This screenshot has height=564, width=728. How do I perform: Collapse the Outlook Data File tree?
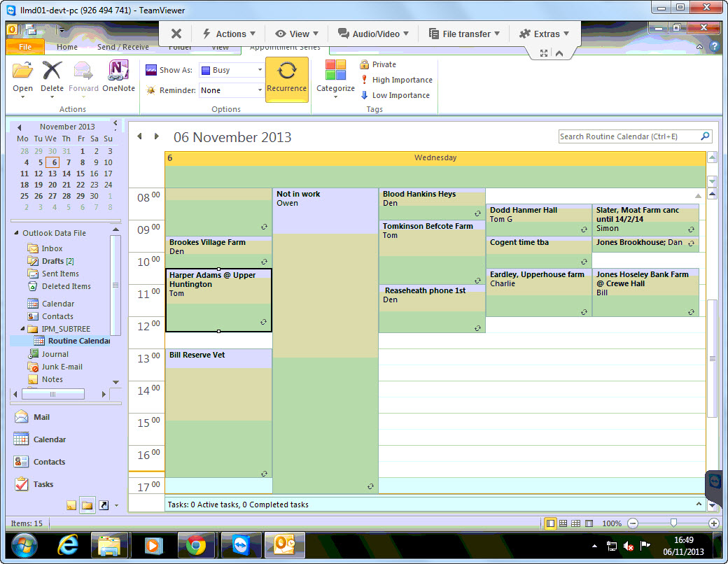coord(15,233)
